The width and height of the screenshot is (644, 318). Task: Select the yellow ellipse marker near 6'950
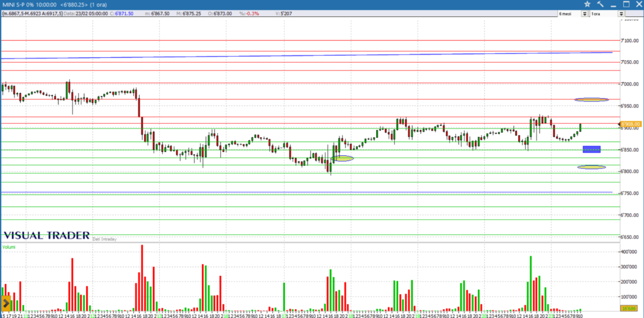(591, 99)
